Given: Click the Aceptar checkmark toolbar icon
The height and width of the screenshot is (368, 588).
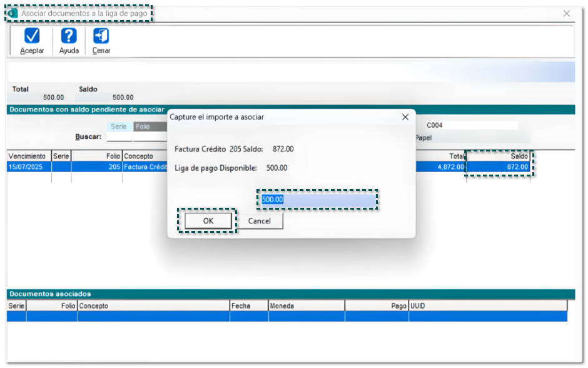Looking at the screenshot, I should click(32, 36).
